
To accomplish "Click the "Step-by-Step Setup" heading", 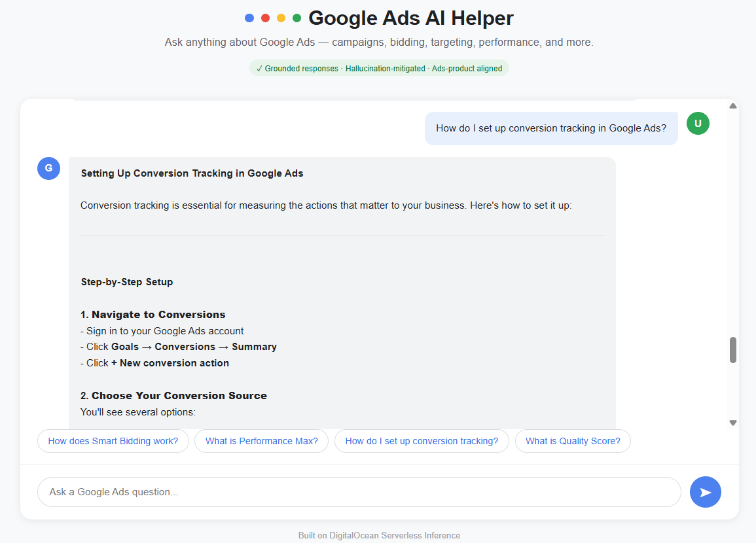I will coord(127,282).
